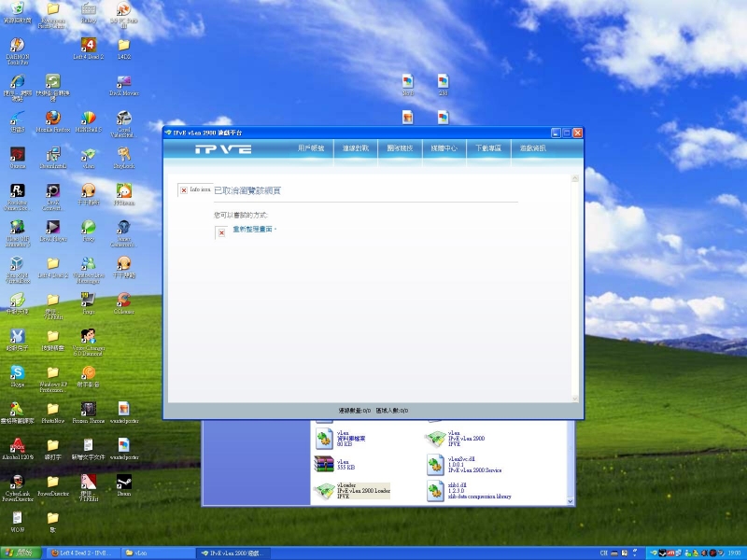Image resolution: width=747 pixels, height=560 pixels.
Task: Open CCleaner desktop icon
Action: pyautogui.click(x=123, y=300)
